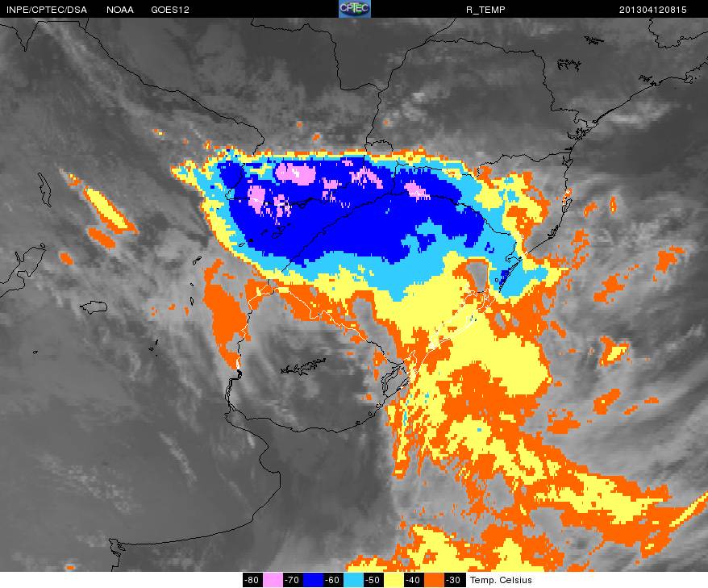Click the -30 legend value
Image resolution: width=708 pixels, height=588 pixels.
point(453,580)
